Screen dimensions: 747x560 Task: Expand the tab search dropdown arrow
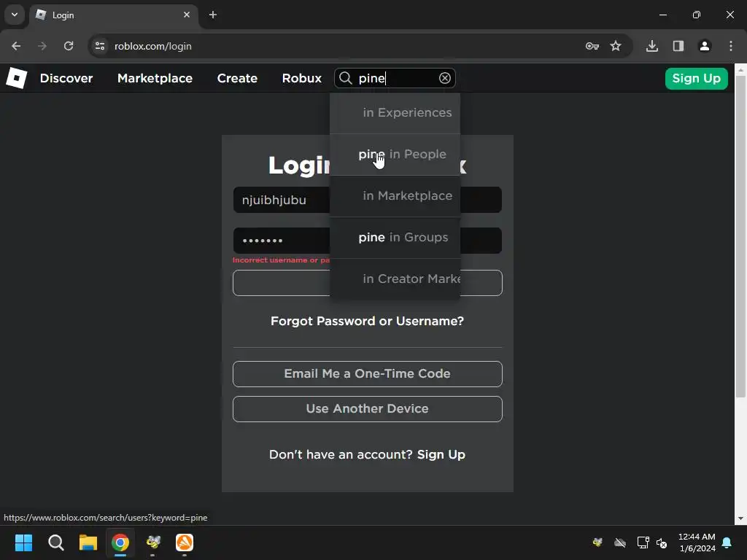point(15,15)
